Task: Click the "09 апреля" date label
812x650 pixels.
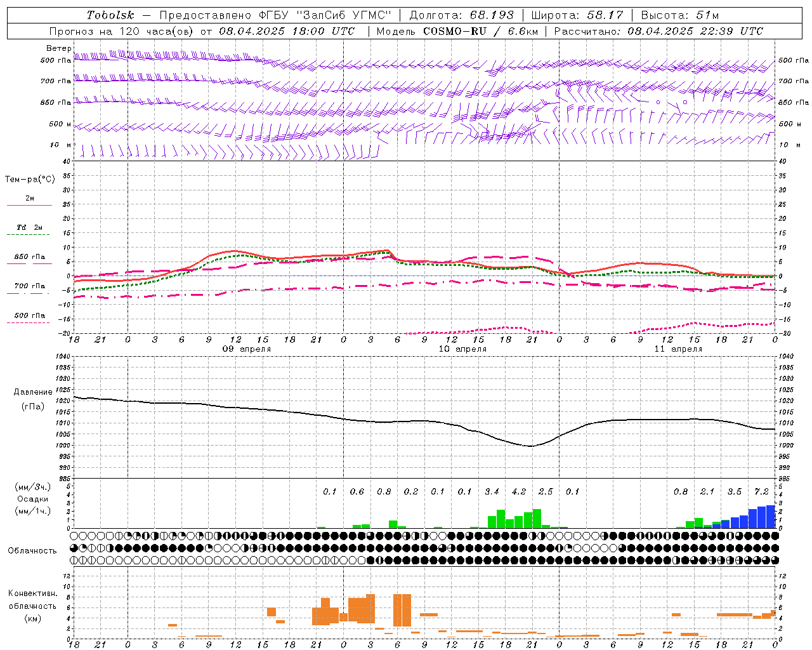Action: 247,349
